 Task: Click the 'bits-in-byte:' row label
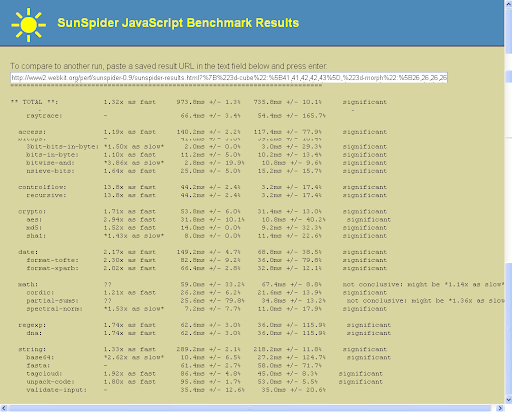click(52, 155)
